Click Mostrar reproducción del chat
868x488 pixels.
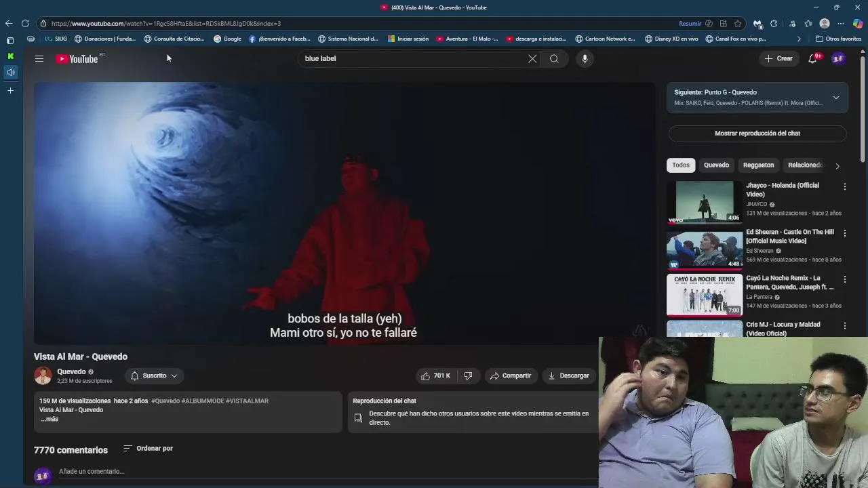(757, 134)
